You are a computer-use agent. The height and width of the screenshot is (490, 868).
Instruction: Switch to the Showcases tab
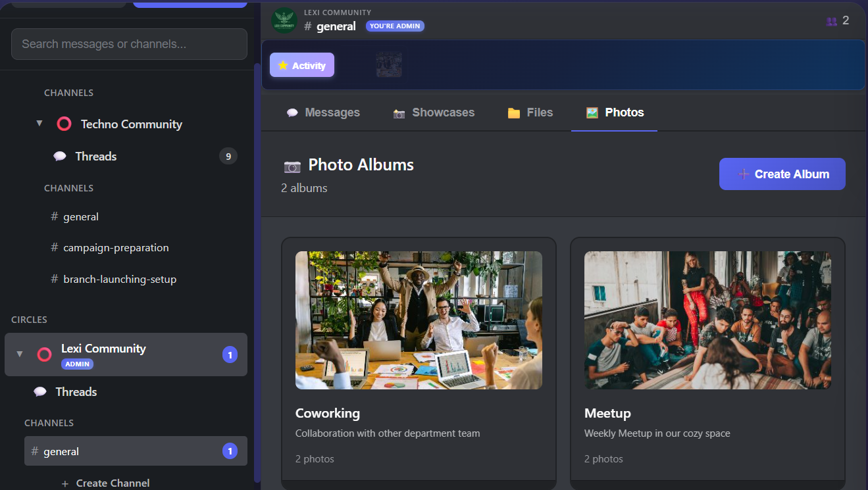coord(434,112)
